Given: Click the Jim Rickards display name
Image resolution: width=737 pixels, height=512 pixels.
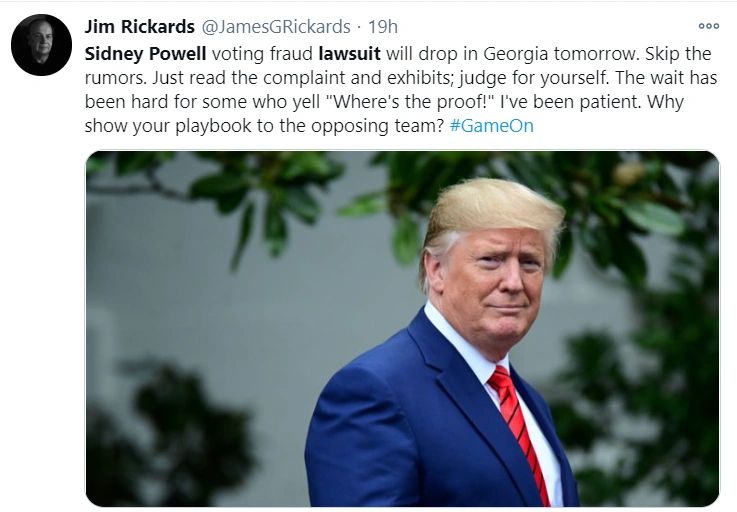Looking at the screenshot, I should coord(140,26).
